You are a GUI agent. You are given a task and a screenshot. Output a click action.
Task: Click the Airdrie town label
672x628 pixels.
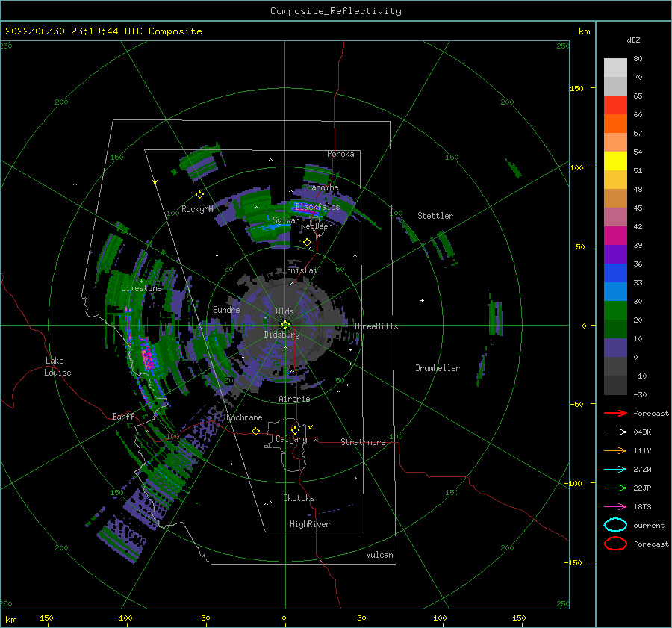pyautogui.click(x=294, y=399)
